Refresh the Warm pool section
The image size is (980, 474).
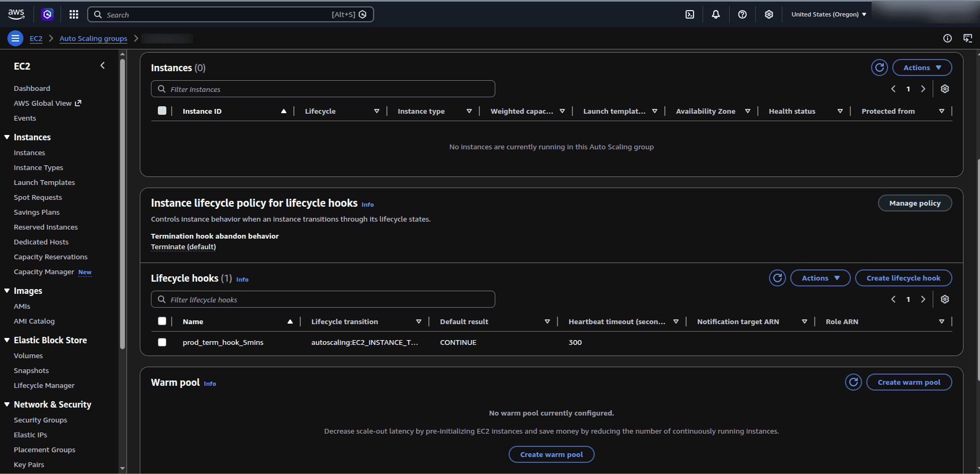[x=854, y=382]
